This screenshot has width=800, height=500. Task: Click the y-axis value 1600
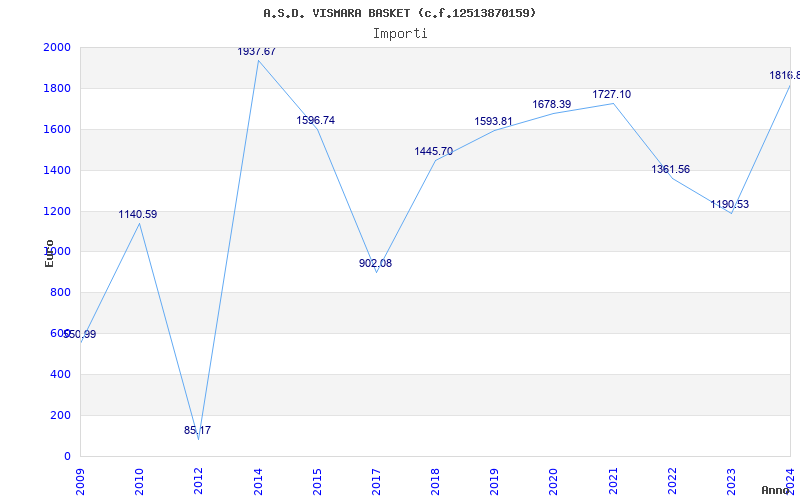[x=57, y=129]
